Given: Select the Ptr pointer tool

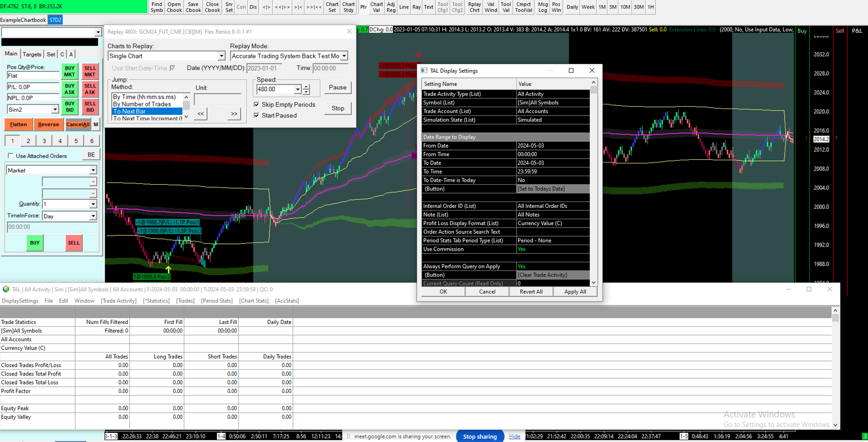Looking at the screenshot, I should click(363, 7).
